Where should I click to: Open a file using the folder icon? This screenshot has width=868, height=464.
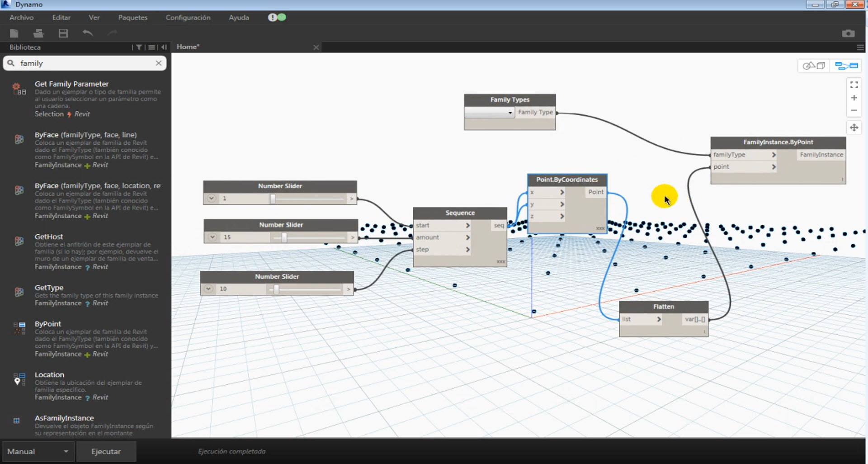click(x=38, y=33)
